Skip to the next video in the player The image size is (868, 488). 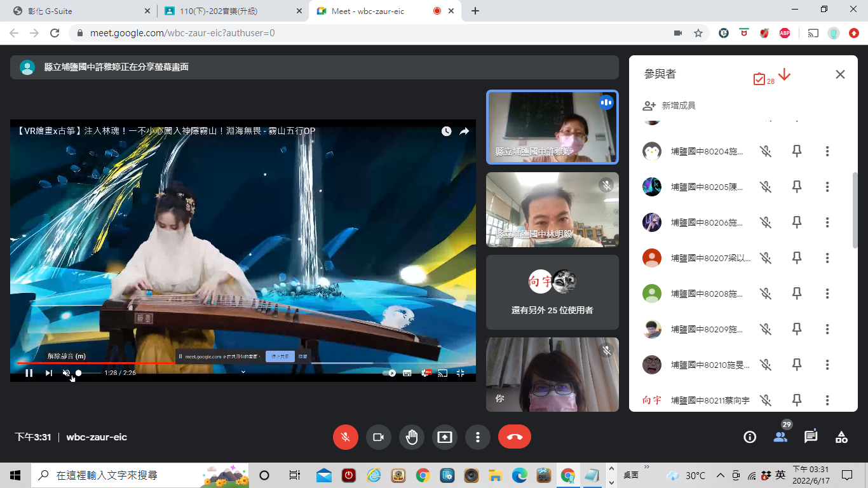tap(49, 373)
